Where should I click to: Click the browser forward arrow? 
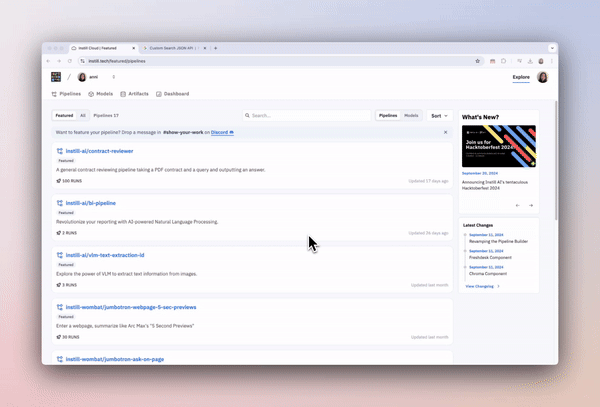pos(59,61)
